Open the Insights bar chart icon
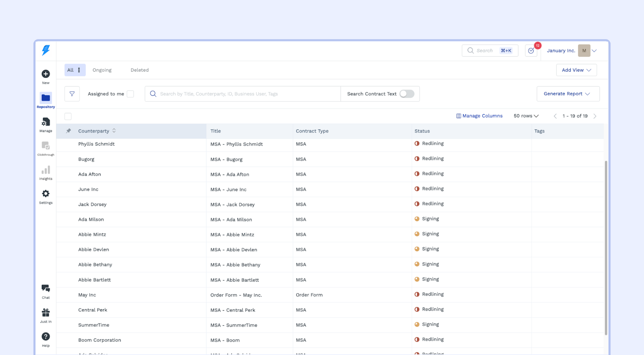This screenshot has width=644, height=355. pyautogui.click(x=46, y=170)
